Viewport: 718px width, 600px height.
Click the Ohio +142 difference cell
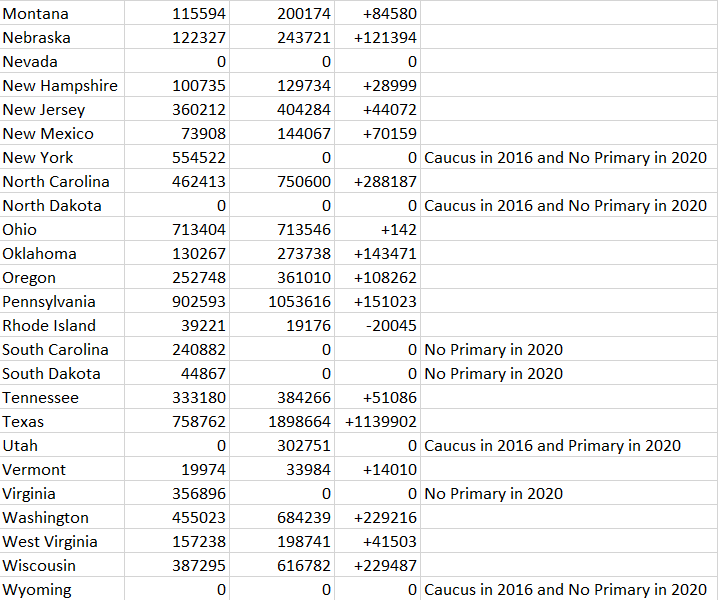point(377,229)
